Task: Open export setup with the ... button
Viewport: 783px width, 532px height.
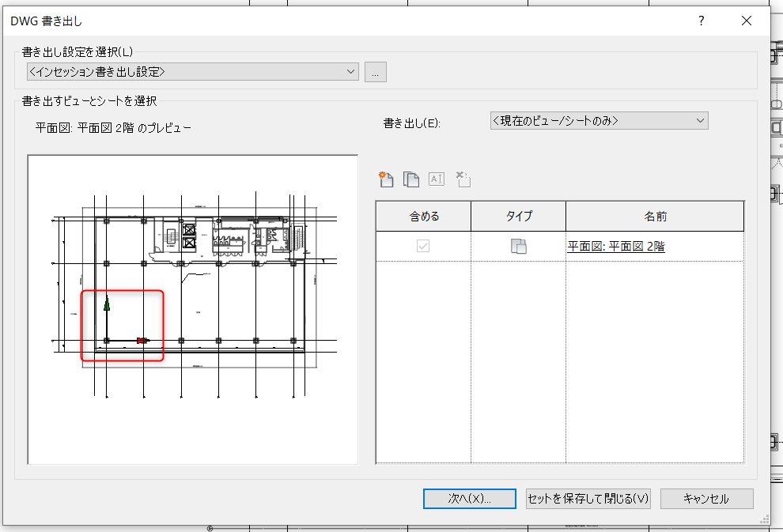Action: click(376, 72)
